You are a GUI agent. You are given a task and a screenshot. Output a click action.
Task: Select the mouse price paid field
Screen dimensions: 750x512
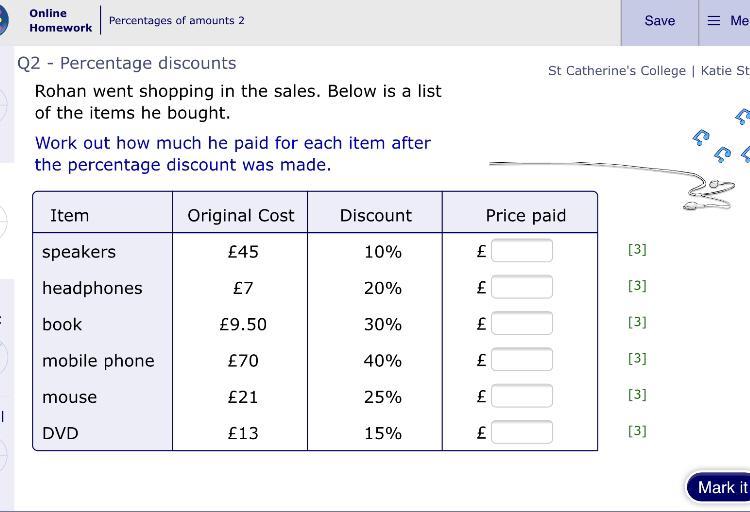tap(521, 396)
